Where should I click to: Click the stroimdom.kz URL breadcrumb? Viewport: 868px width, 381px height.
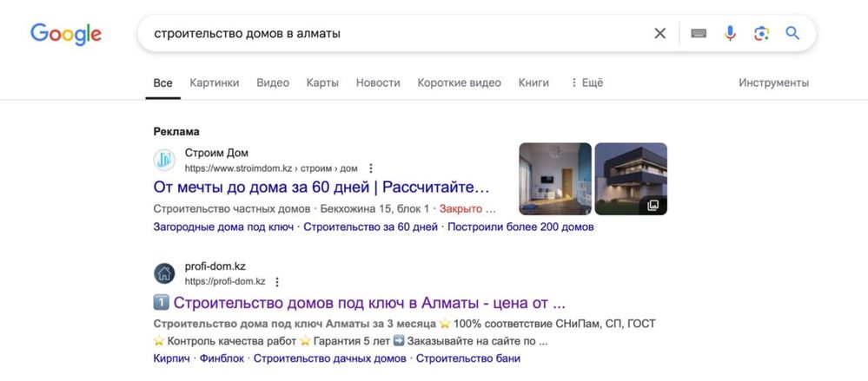coord(271,168)
